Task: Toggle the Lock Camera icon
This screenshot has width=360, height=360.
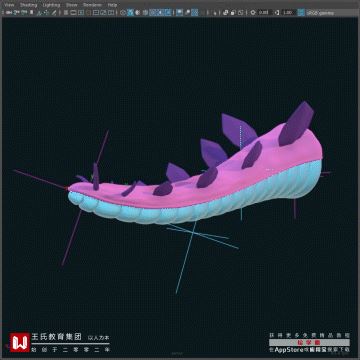Action: click(x=16, y=13)
